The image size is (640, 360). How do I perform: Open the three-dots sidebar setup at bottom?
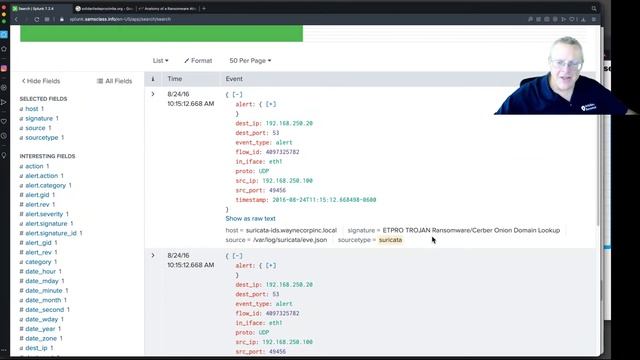pos(4,350)
